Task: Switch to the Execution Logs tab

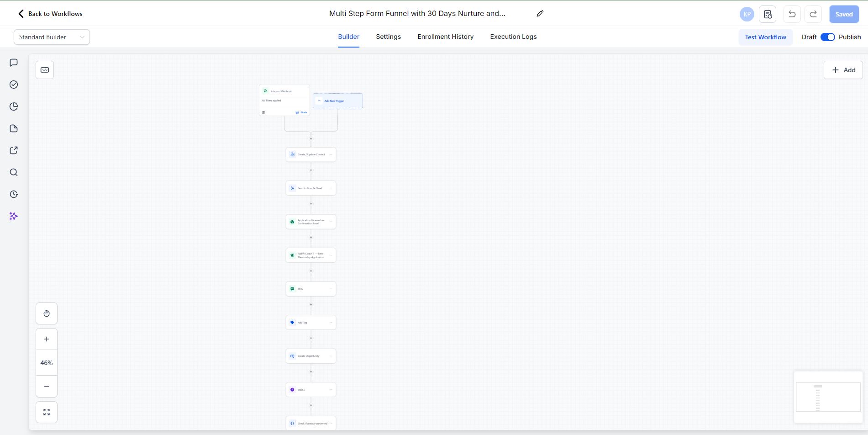Action: (x=513, y=37)
